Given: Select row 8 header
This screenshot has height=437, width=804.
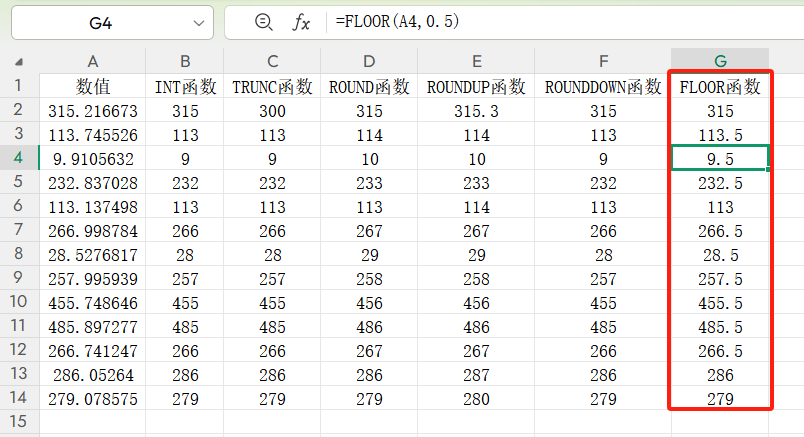Looking at the screenshot, I should 18,253.
